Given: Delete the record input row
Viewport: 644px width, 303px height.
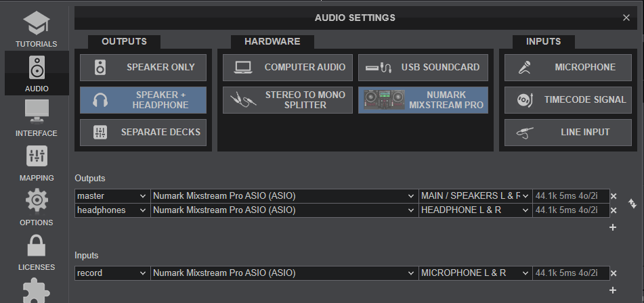Looking at the screenshot, I should pyautogui.click(x=613, y=273).
